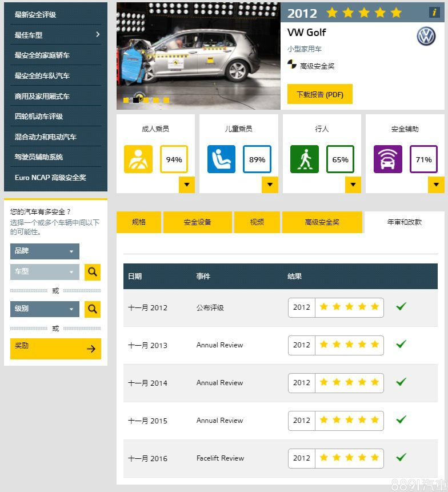Expand the 儿童乘员 details arrow
Screen dimensions: 448x492
click(270, 185)
